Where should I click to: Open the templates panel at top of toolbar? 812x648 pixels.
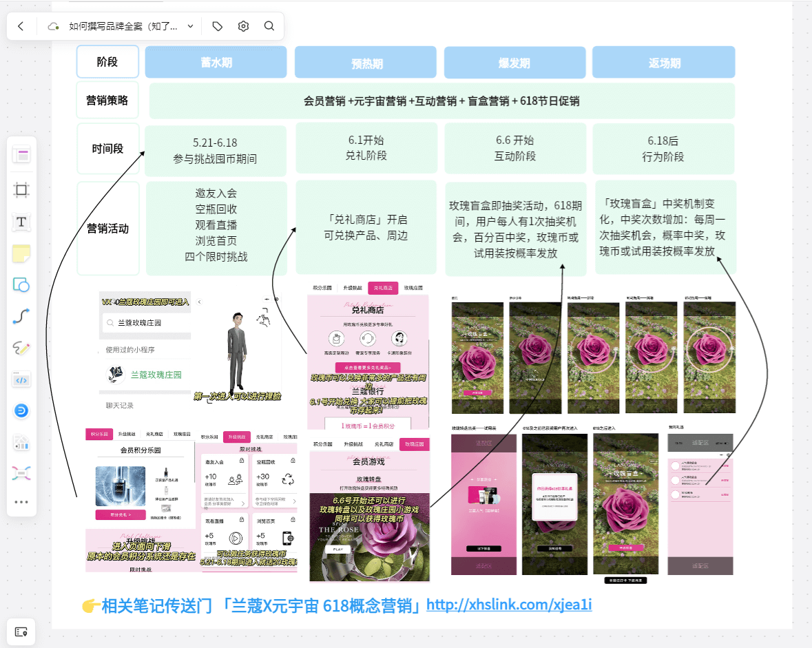coord(21,155)
